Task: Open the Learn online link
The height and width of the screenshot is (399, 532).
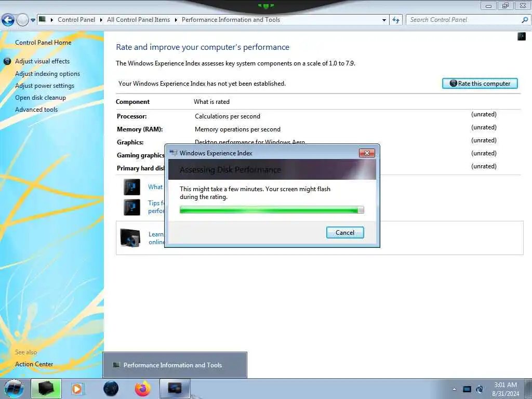Action: (x=156, y=238)
